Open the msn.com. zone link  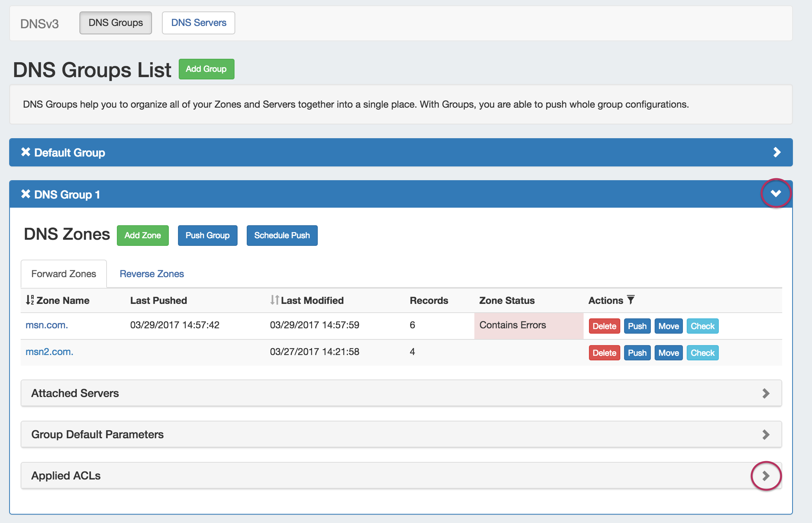(x=47, y=325)
